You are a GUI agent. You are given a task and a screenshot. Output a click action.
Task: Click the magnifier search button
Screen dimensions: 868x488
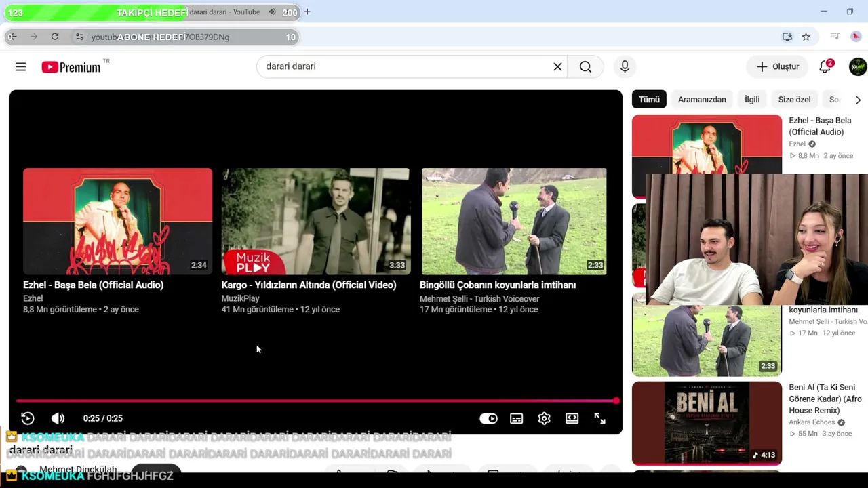[585, 66]
